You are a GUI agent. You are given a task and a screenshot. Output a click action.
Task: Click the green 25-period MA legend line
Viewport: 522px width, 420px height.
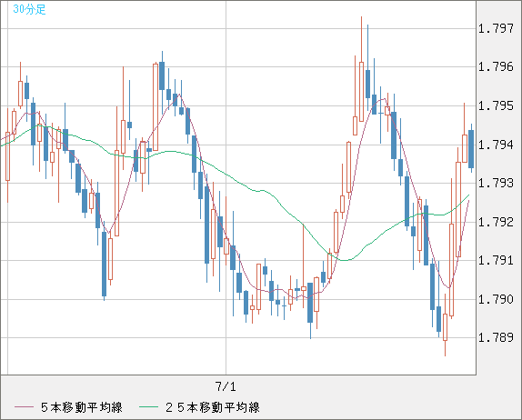148,407
